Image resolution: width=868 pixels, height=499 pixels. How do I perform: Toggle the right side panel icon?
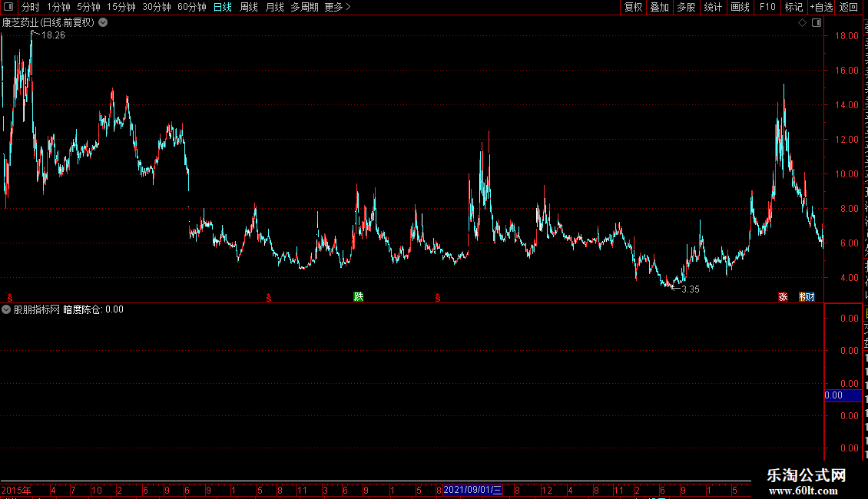[x=817, y=23]
